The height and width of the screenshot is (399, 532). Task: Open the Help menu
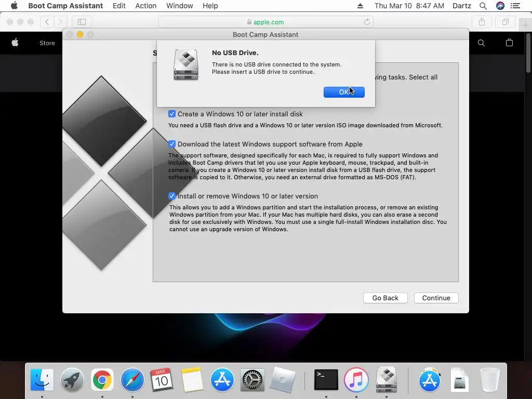pyautogui.click(x=210, y=6)
